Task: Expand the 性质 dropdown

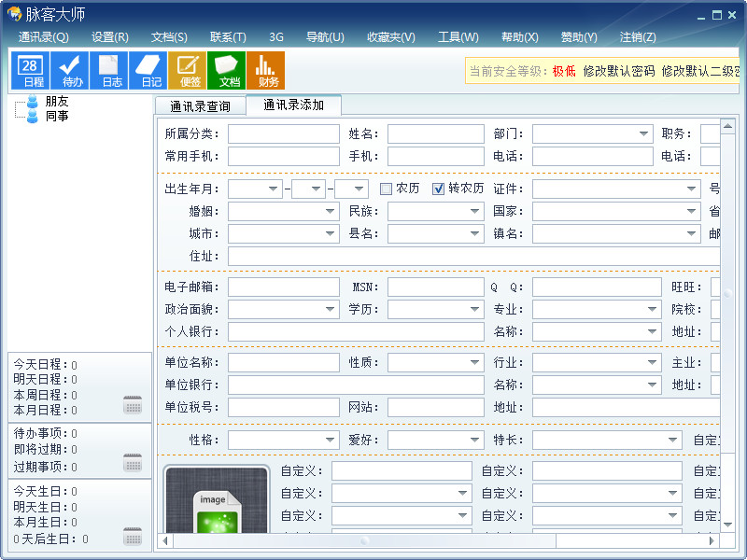Action: [x=474, y=362]
